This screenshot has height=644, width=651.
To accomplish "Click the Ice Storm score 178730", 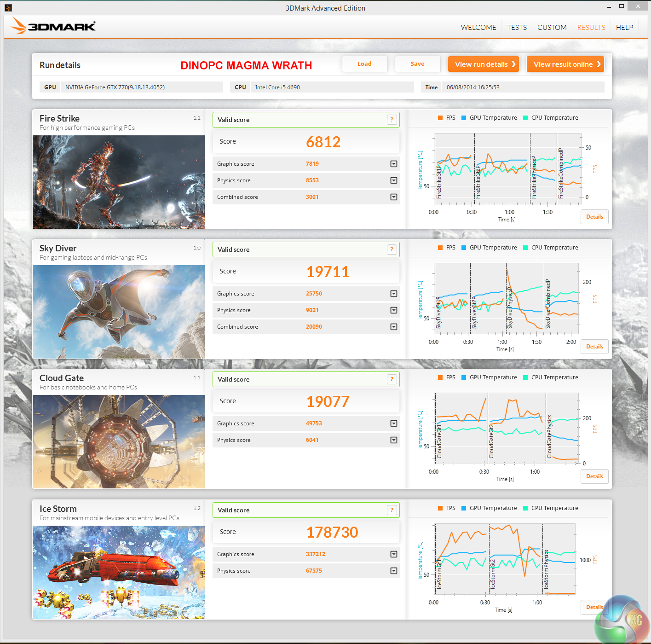I will 332,532.
